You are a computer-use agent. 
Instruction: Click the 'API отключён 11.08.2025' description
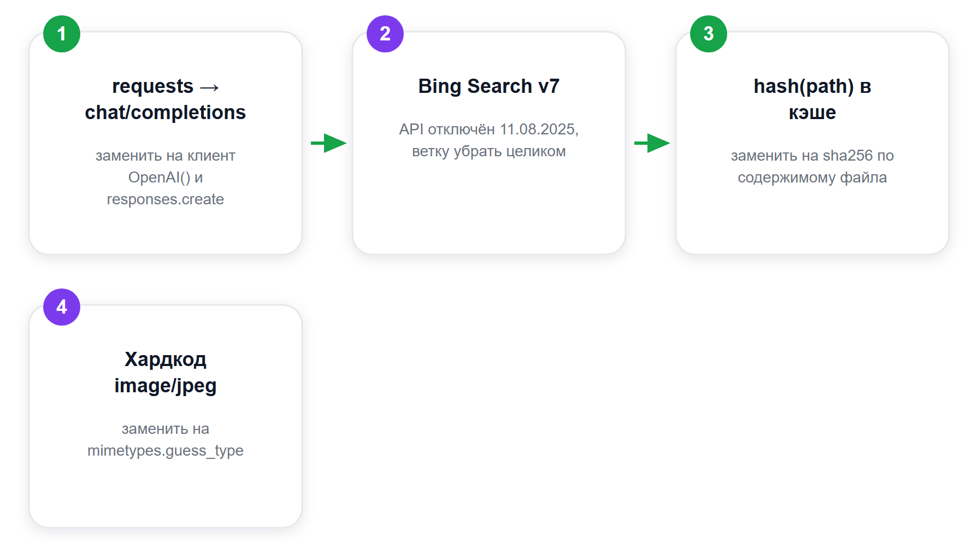click(489, 129)
